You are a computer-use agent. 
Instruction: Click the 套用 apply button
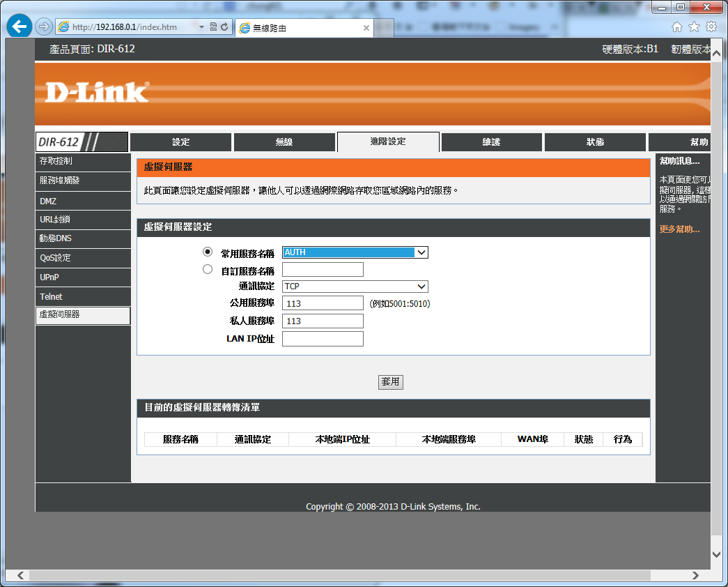(x=390, y=382)
